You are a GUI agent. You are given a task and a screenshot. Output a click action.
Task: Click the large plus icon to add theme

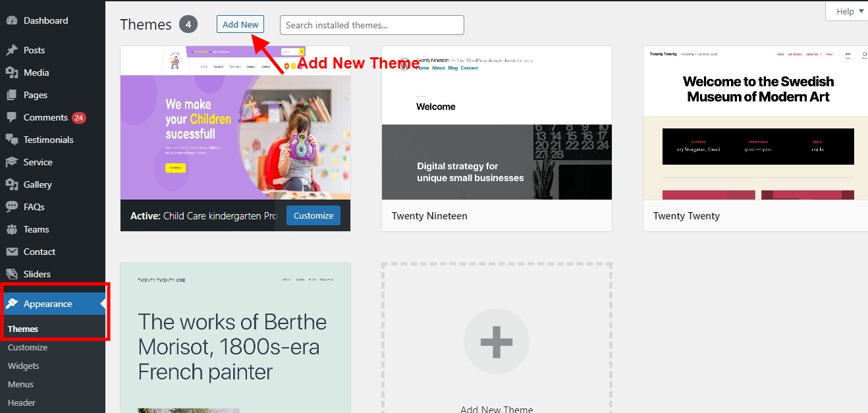pos(497,341)
